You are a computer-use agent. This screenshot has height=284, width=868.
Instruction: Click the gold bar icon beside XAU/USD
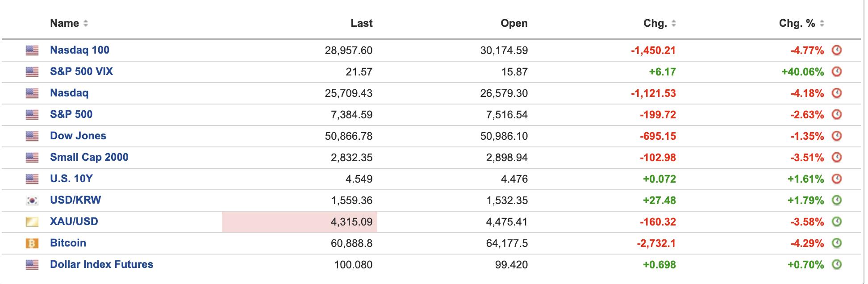click(x=32, y=222)
